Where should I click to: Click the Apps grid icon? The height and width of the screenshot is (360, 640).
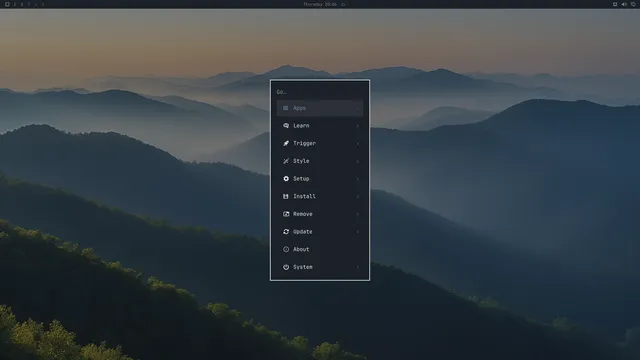[x=286, y=108]
